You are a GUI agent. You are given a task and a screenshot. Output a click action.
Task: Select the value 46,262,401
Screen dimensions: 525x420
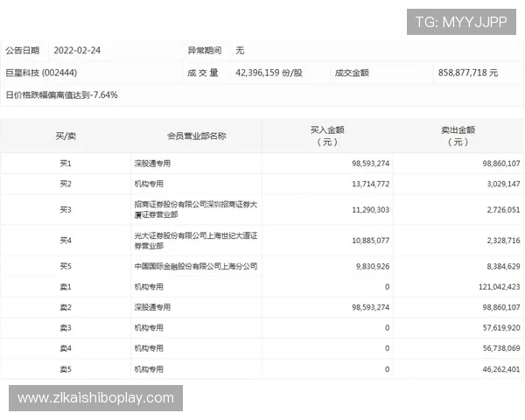(x=501, y=369)
